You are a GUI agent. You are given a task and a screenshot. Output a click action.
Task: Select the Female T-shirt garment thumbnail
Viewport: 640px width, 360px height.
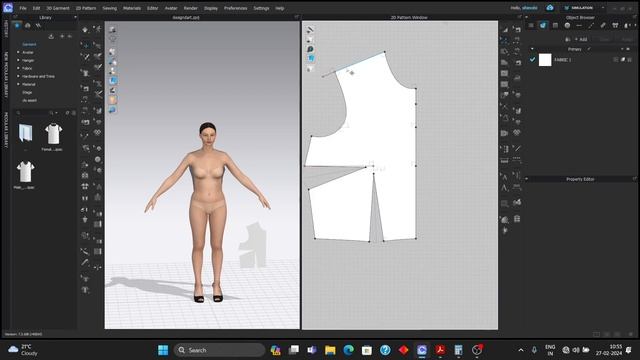click(53, 134)
